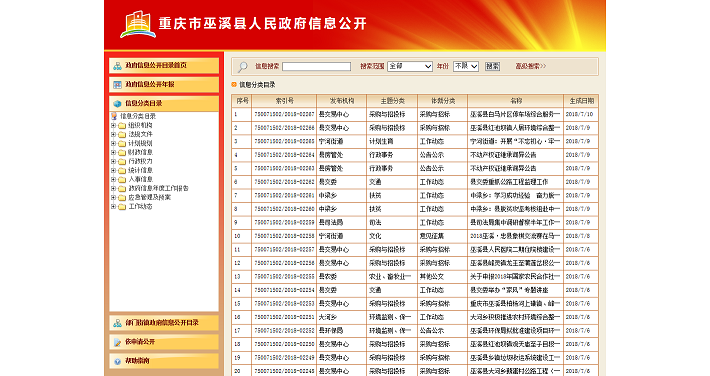710x376 pixels.
Task: Click the folder icon for 人事信息
Action: point(122,180)
